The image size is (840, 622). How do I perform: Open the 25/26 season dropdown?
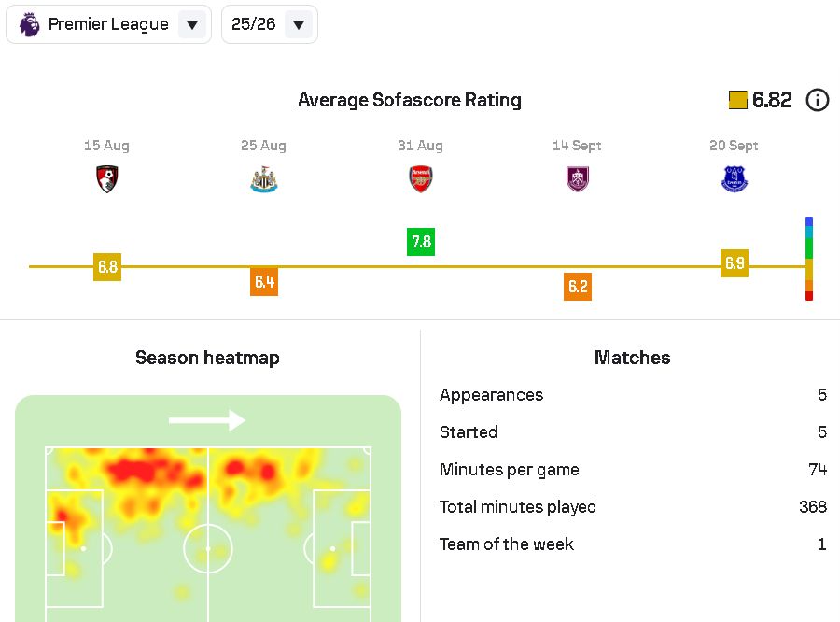pyautogui.click(x=269, y=23)
